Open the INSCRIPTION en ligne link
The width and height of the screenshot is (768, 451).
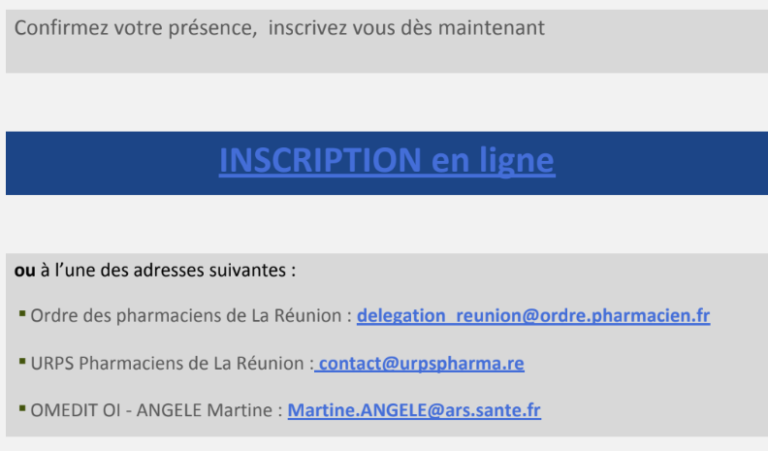click(x=387, y=161)
